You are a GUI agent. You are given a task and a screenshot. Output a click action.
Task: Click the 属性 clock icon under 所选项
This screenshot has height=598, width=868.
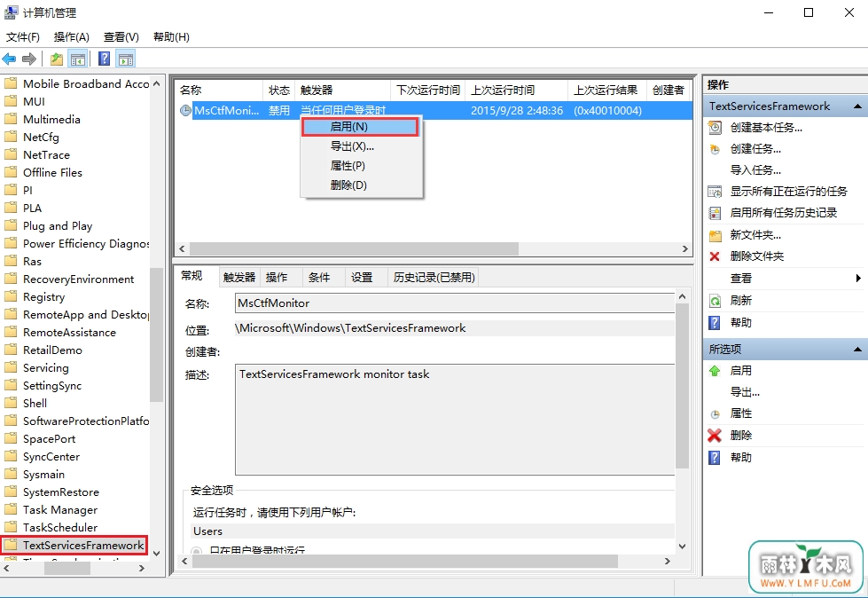[716, 414]
